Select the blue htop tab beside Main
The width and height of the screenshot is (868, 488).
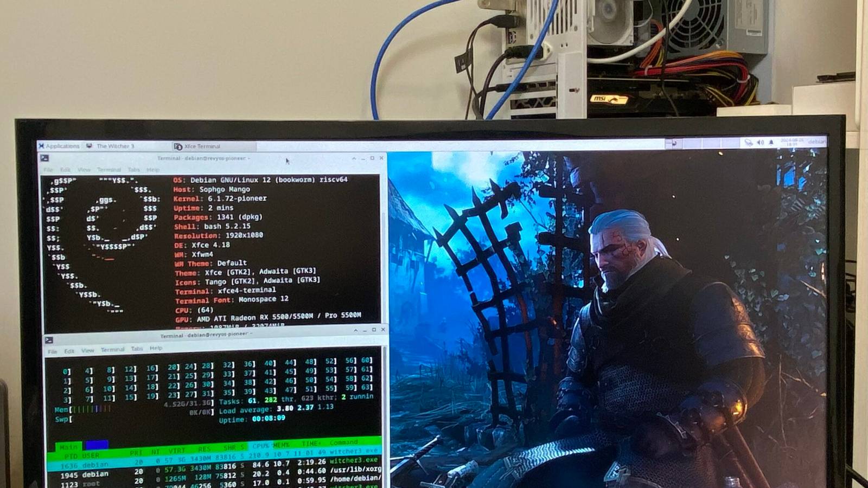click(96, 445)
